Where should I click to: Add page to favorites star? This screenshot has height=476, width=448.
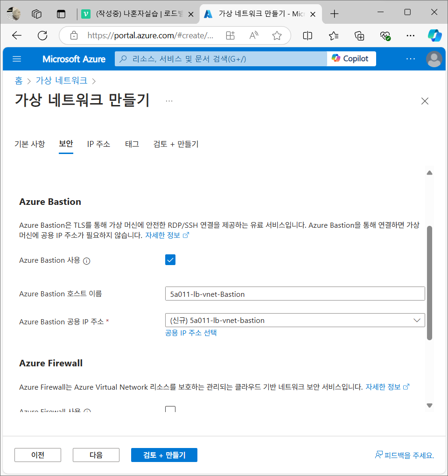(277, 35)
